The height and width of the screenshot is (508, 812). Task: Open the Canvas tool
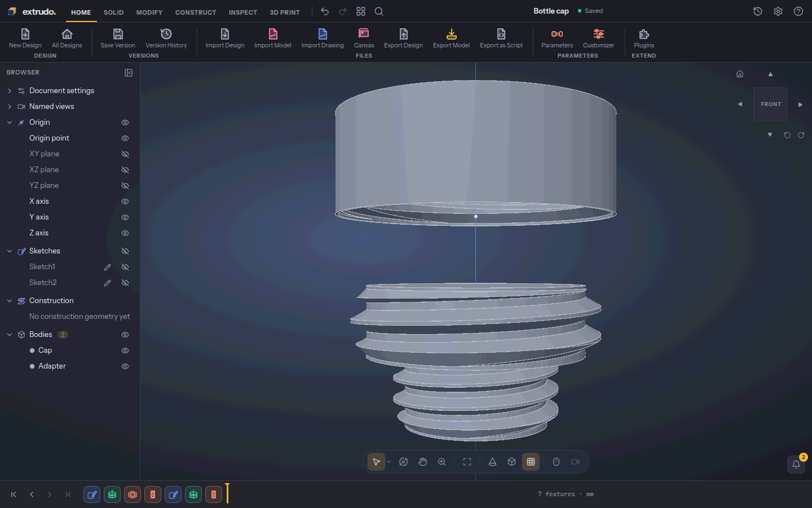(x=364, y=34)
